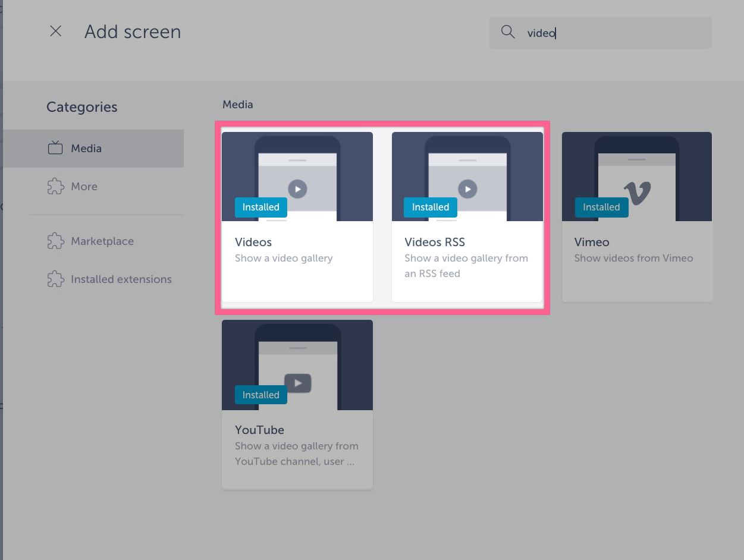
Task: Close the Add screen dialog
Action: [55, 32]
